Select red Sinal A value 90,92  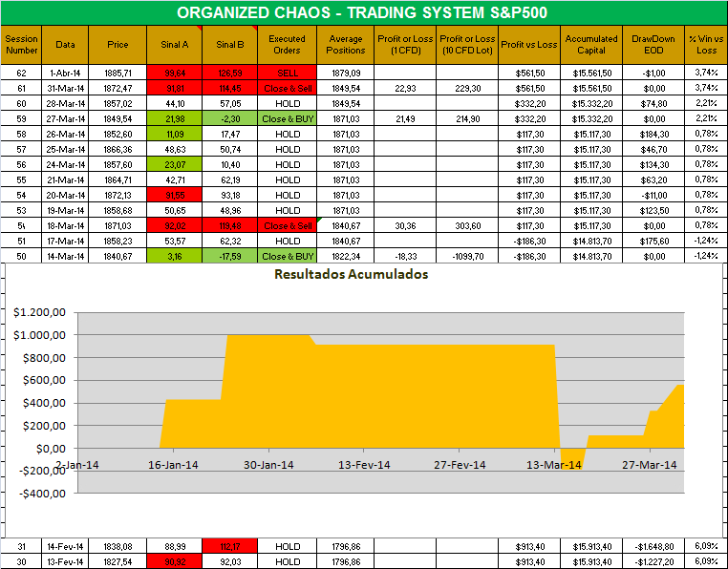point(175,561)
